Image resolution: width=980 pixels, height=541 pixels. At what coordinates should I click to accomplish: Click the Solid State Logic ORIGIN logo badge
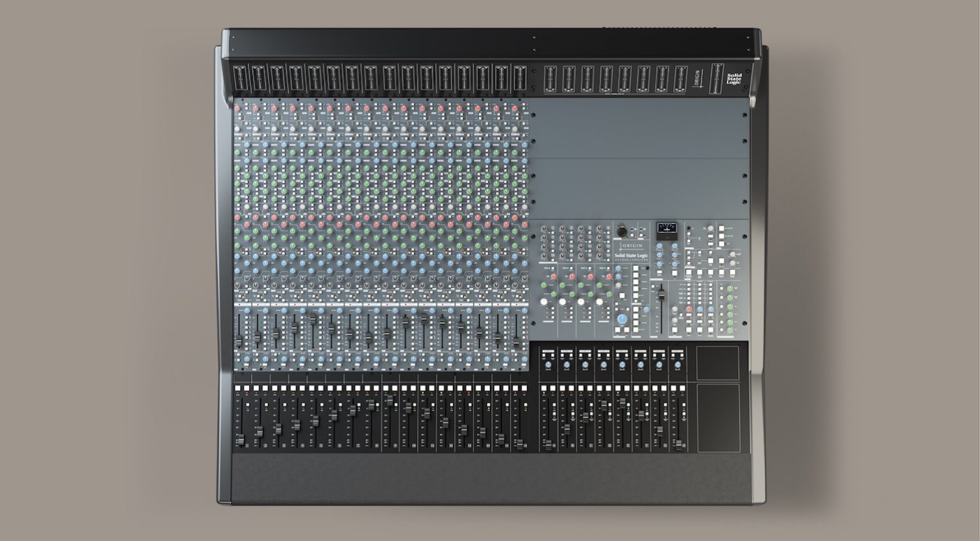[x=631, y=250]
